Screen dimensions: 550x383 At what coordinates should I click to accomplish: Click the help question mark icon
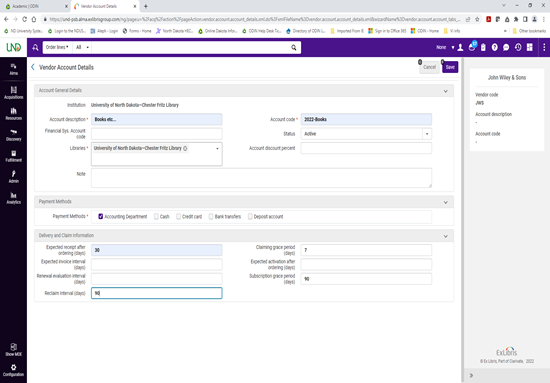click(x=495, y=47)
